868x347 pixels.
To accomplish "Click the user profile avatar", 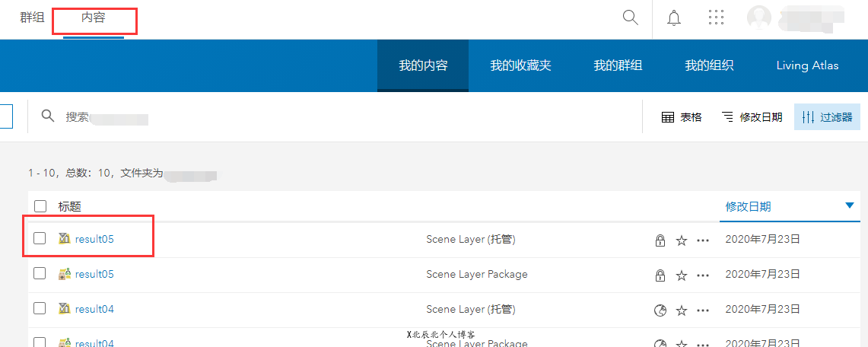I will (x=759, y=18).
